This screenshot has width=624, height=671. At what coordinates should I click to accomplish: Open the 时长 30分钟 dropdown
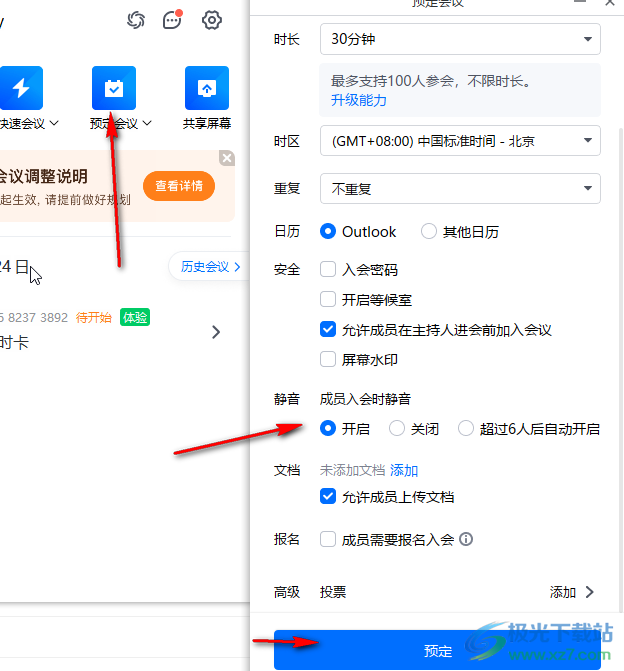click(x=460, y=40)
